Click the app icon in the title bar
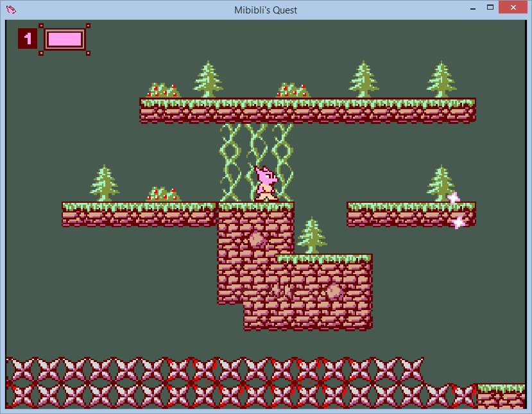Image resolution: width=532 pixels, height=414 pixels. pos(11,10)
